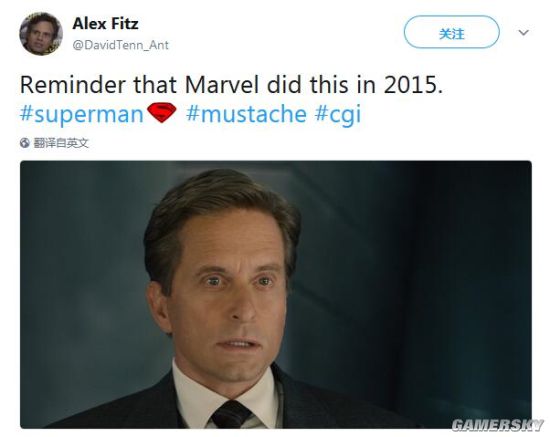The width and height of the screenshot is (550, 437).
Task: Click the Superman logo emoji
Action: coord(161,113)
